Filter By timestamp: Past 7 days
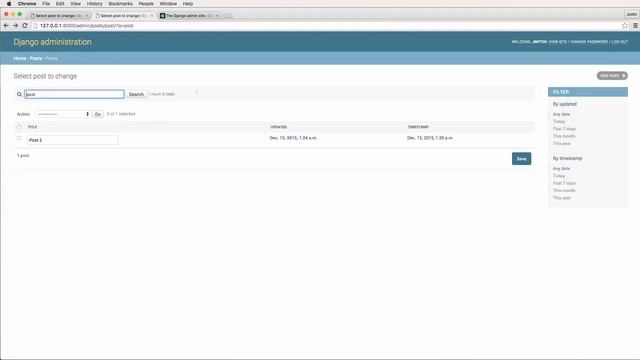The image size is (640, 360). 564,183
